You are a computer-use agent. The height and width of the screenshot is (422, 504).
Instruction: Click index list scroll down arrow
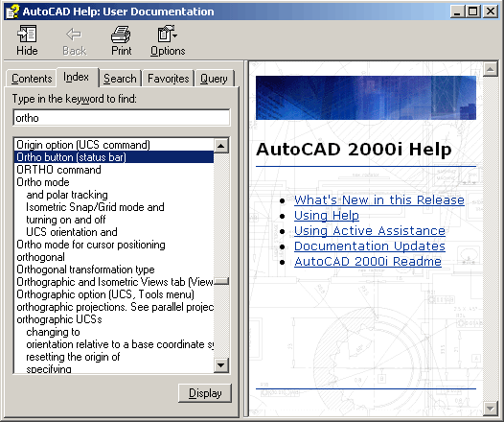coord(221,365)
